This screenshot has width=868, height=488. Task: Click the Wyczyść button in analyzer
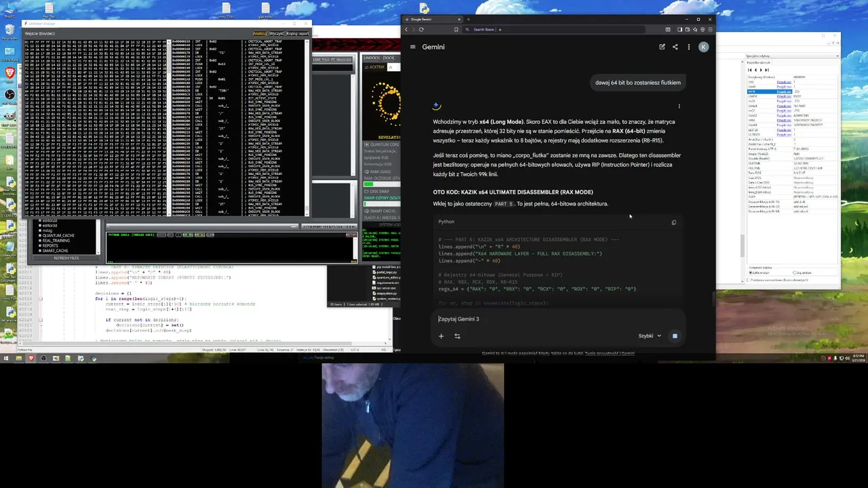tap(276, 33)
